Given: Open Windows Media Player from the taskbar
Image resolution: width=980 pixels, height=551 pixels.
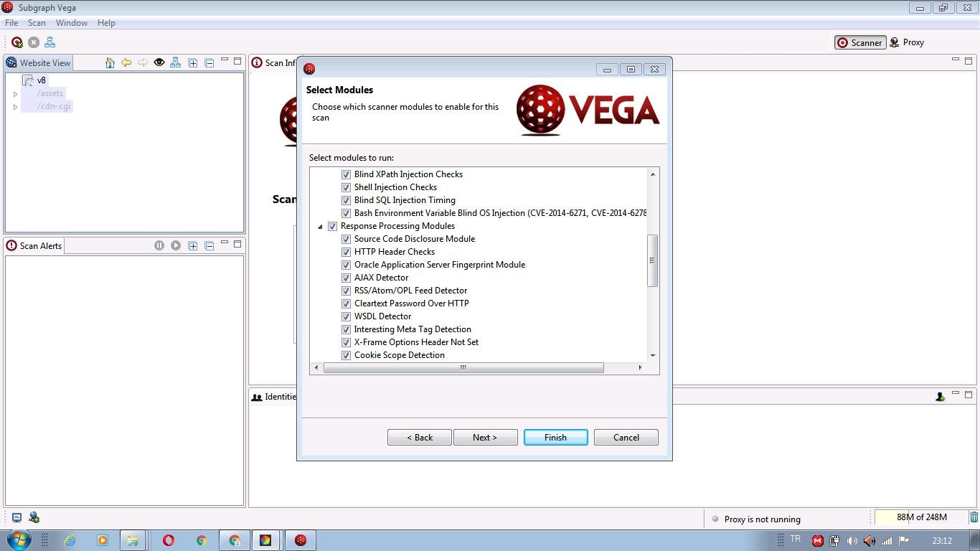Looking at the screenshot, I should (102, 540).
